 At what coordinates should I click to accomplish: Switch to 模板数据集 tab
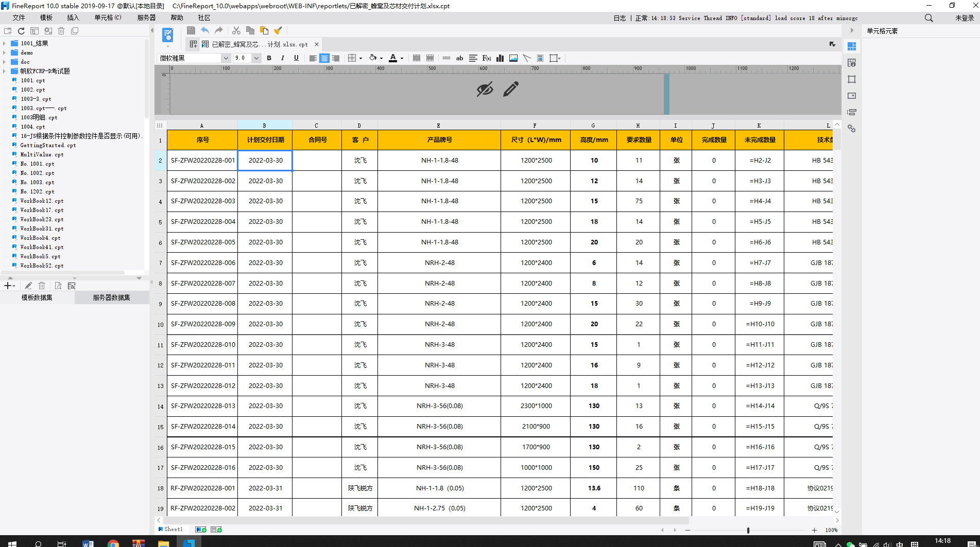[37, 297]
